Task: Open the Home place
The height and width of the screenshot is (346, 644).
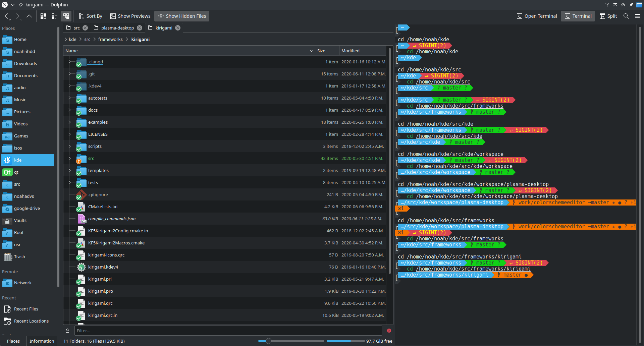Action: point(28,39)
